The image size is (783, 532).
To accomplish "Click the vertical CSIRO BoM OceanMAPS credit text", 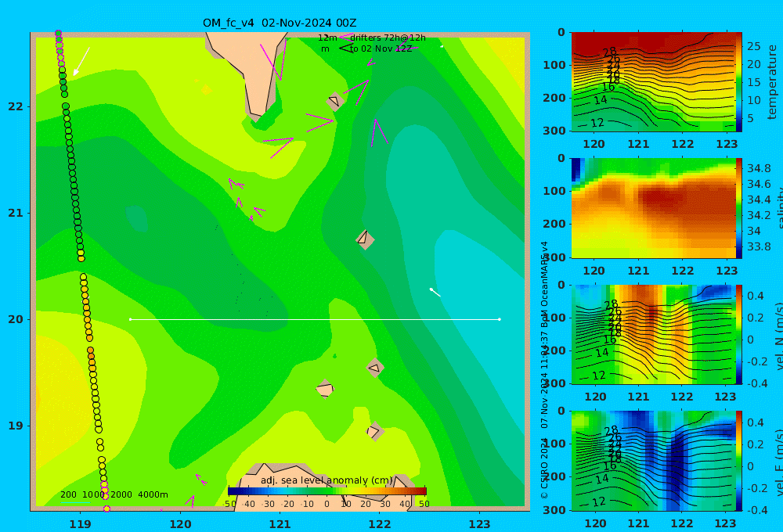I will 544,370.
